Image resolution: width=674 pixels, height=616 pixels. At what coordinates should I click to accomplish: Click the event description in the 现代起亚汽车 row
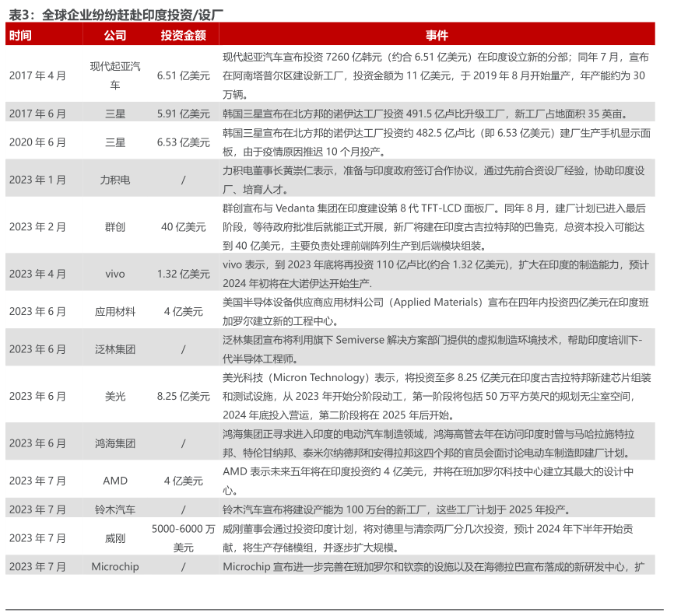436,75
